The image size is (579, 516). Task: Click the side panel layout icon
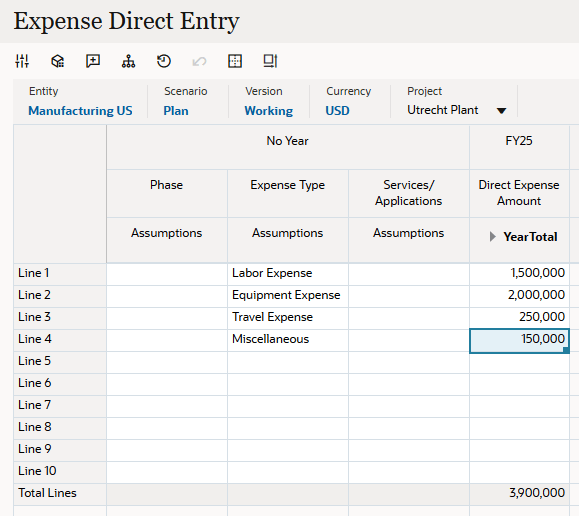tap(270, 61)
